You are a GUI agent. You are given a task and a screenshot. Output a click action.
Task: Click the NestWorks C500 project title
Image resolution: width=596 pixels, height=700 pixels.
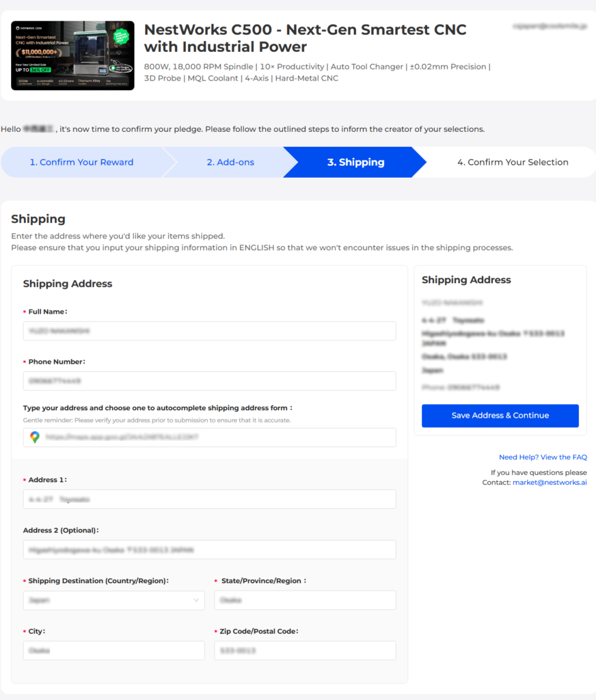pyautogui.click(x=305, y=38)
